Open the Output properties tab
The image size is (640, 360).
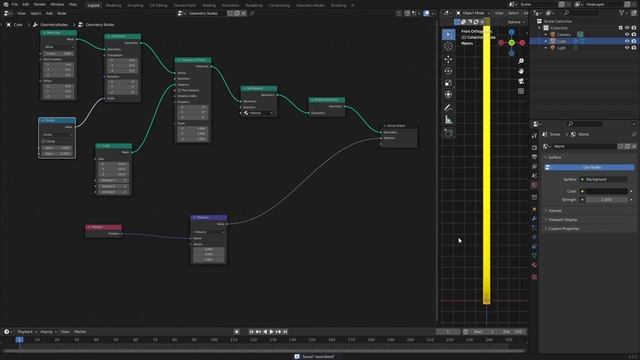click(534, 157)
